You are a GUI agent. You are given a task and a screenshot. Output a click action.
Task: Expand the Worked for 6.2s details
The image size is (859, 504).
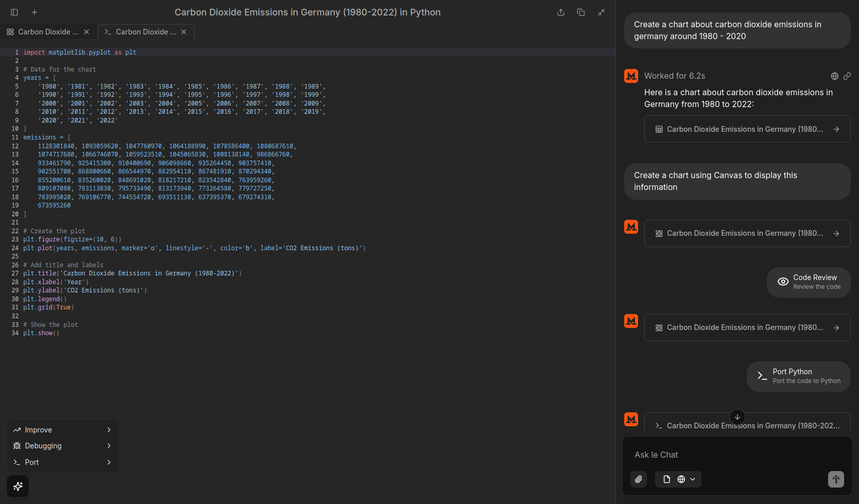coord(675,76)
